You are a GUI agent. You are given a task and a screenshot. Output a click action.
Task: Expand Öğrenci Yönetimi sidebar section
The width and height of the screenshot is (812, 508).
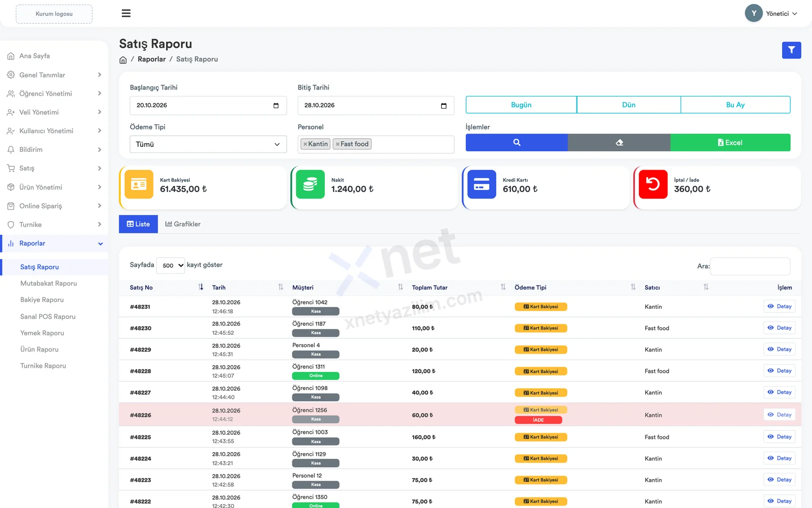[x=54, y=94]
